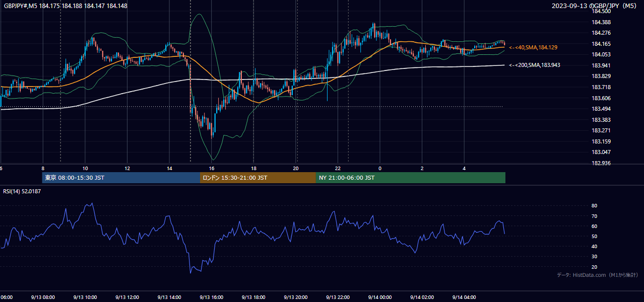
Task: Select the 200 SMA 183.943 white label
Action: click(x=534, y=65)
